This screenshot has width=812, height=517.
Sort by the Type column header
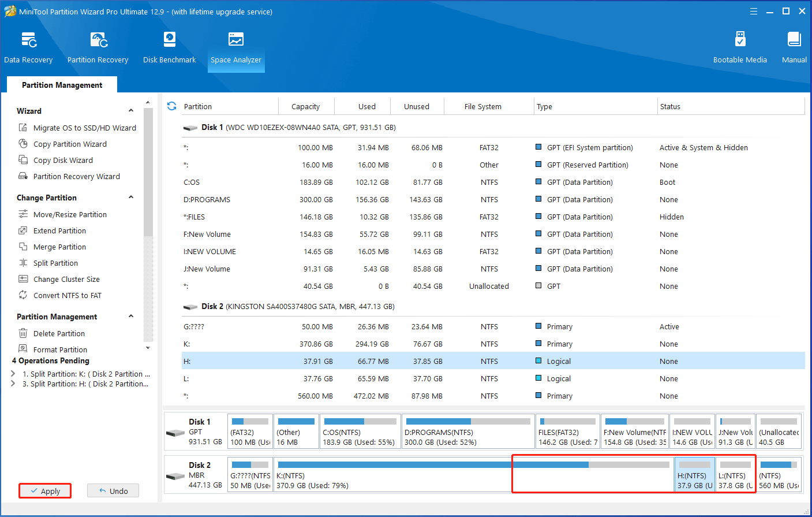tap(596, 106)
